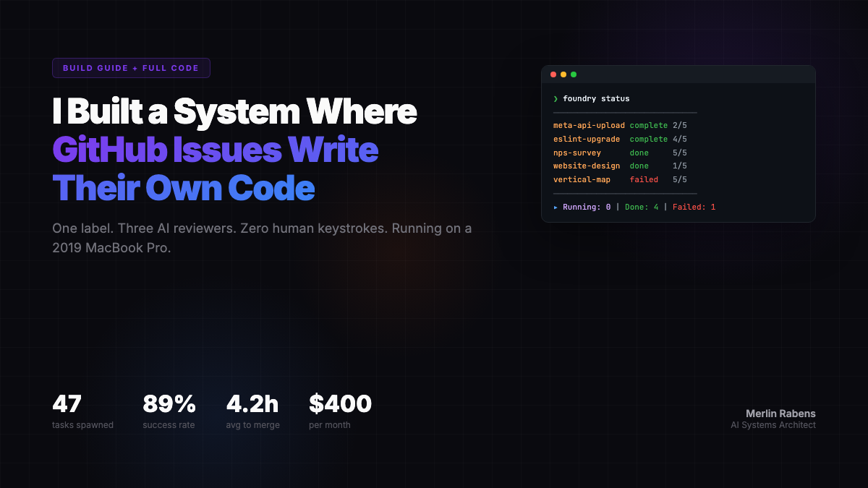The width and height of the screenshot is (868, 488).
Task: Select the nps-survey task name
Action: [x=577, y=153]
